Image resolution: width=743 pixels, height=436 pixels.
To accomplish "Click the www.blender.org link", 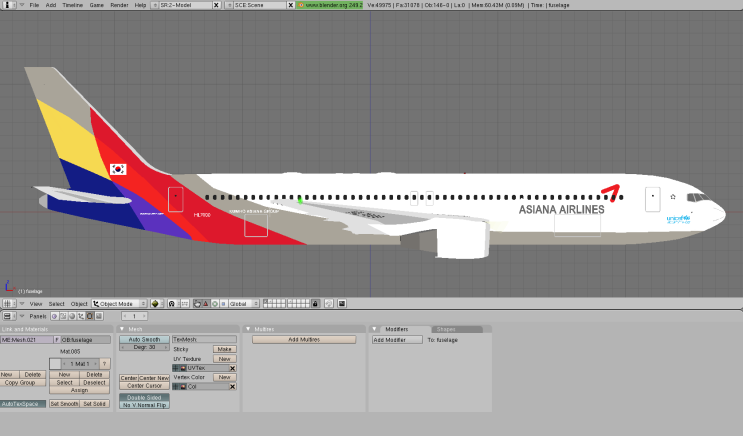I will coord(330,5).
